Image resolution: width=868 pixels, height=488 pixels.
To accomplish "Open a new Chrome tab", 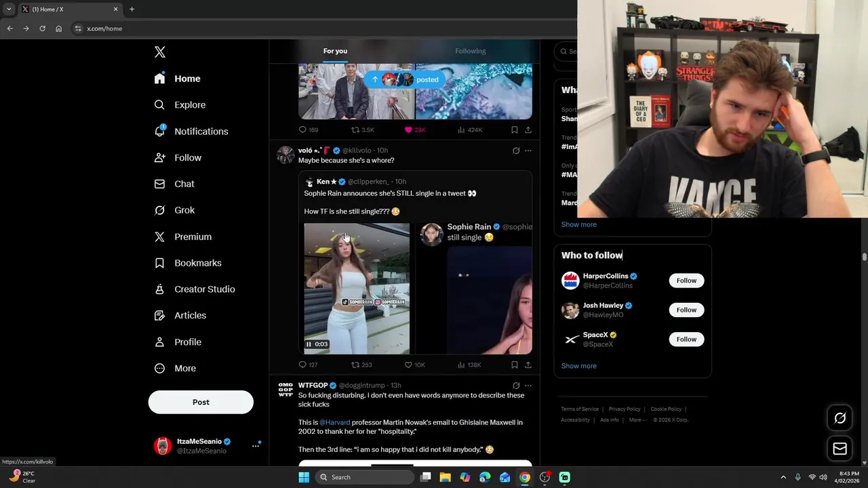I will (132, 9).
